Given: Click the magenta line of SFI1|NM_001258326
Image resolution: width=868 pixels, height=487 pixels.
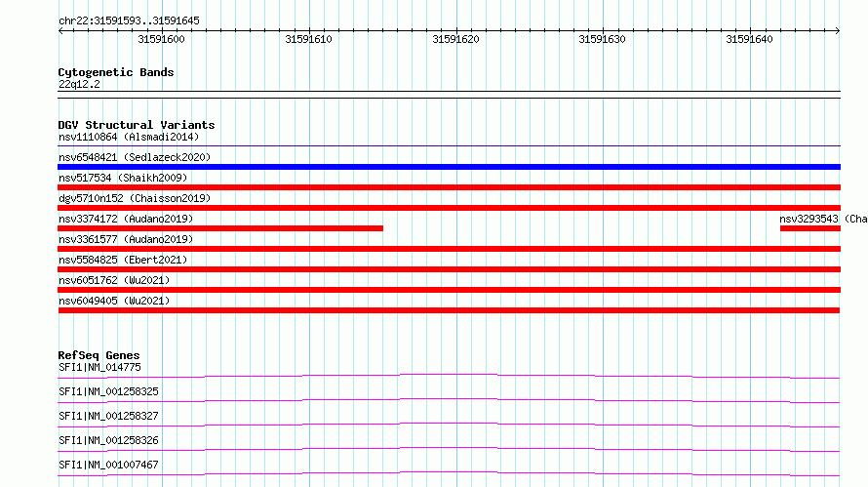Looking at the screenshot, I should 449,449.
